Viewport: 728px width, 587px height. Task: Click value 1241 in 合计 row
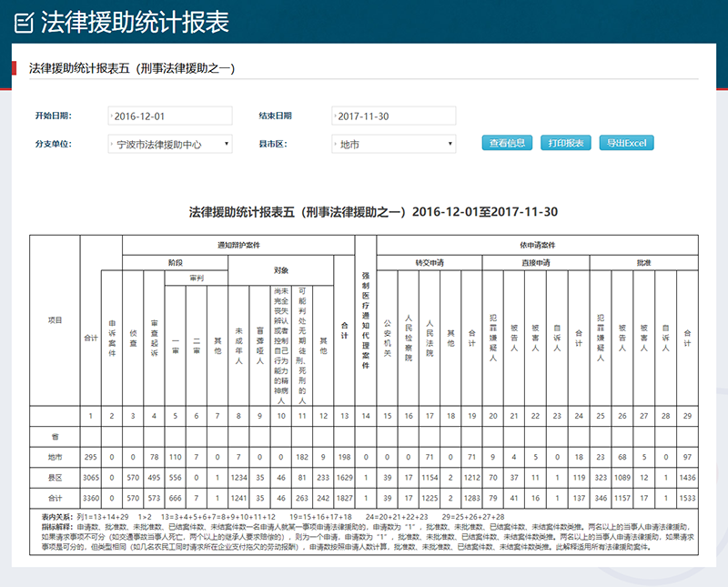(x=238, y=499)
